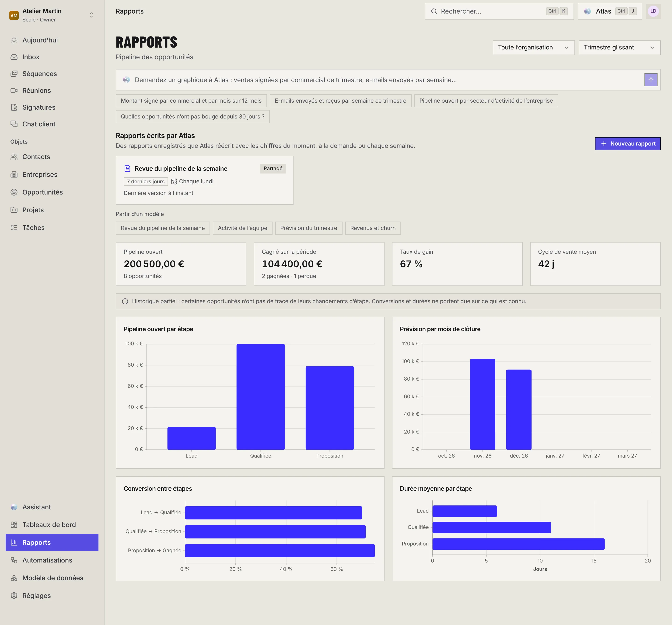The image size is (672, 625).
Task: Choose the Prévision du trimestre template
Action: [309, 228]
